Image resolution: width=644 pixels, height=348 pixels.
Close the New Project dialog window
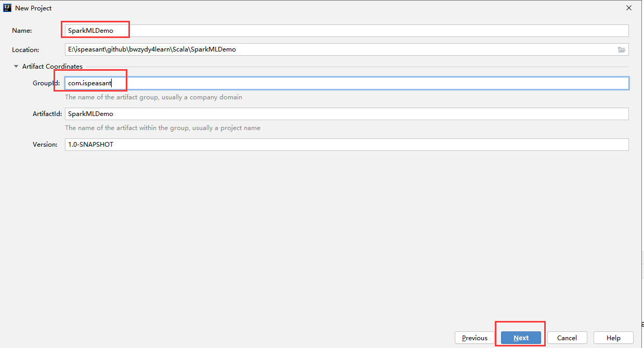629,8
